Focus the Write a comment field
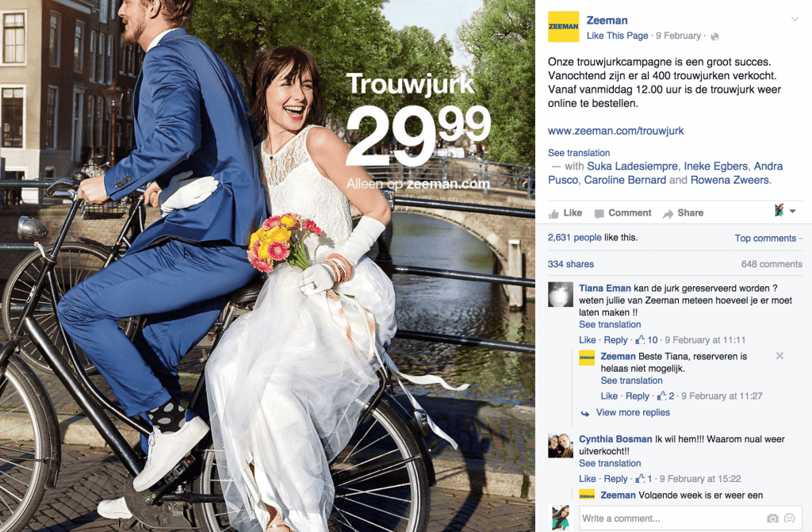This screenshot has width=812, height=532. [691, 518]
